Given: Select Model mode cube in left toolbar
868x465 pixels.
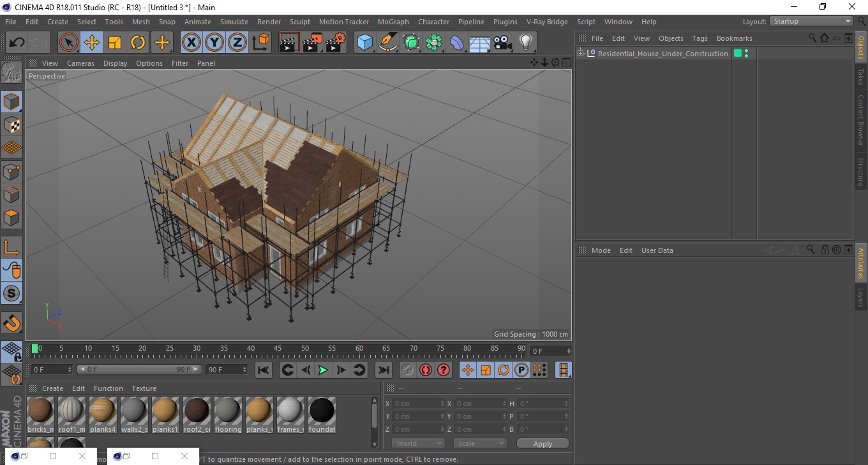Looking at the screenshot, I should (11, 102).
